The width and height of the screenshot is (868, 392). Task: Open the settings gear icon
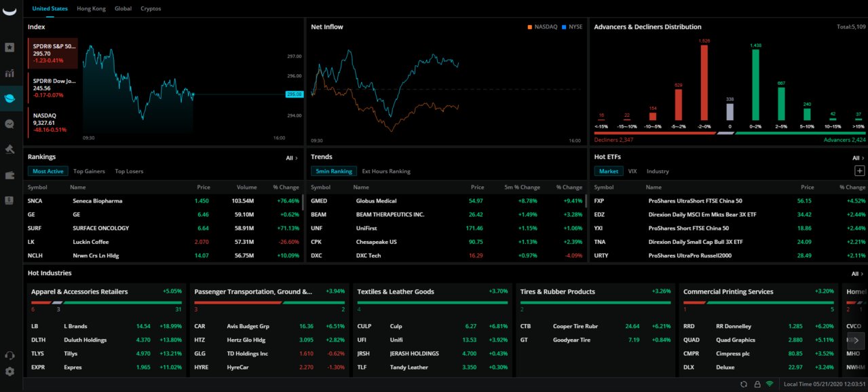click(10, 372)
